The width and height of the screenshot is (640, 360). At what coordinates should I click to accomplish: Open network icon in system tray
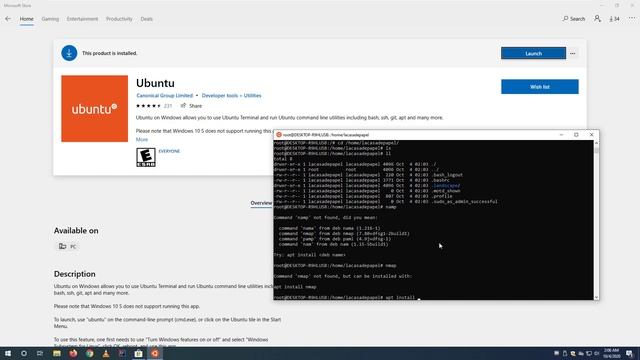[589, 353]
